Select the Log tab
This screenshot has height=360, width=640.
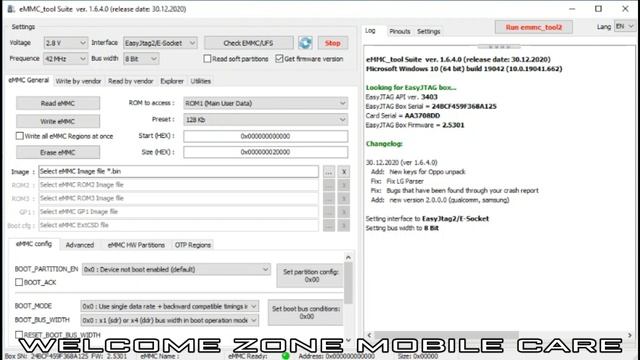point(370,31)
